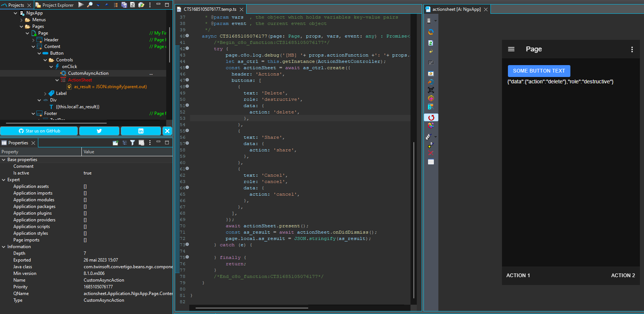Click the orange refresh icon in preview toolbar
The image size is (644, 314).
(431, 32)
